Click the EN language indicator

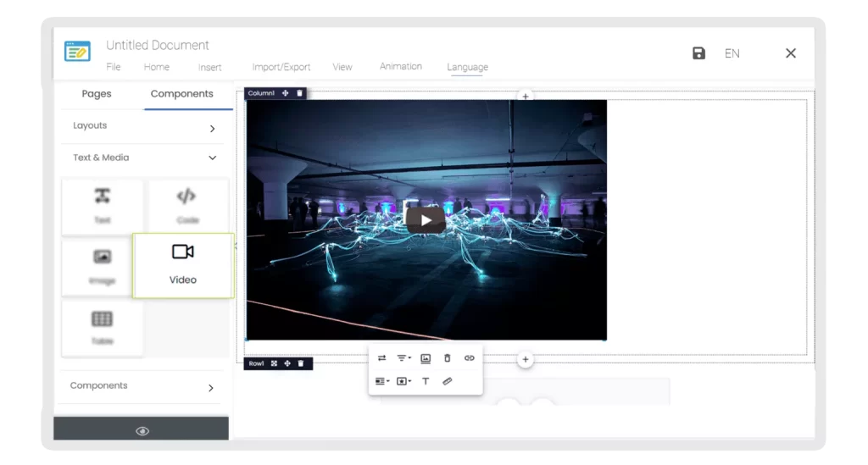click(732, 53)
